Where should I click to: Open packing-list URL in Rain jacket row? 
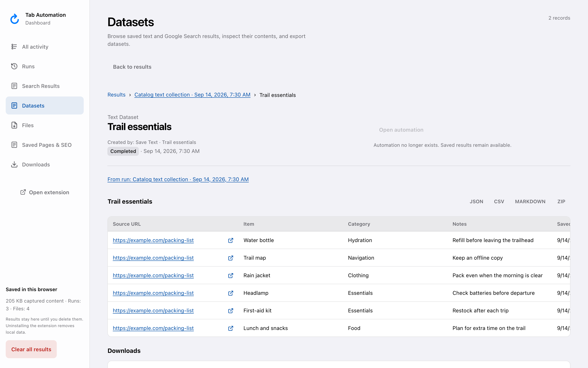pos(153,275)
